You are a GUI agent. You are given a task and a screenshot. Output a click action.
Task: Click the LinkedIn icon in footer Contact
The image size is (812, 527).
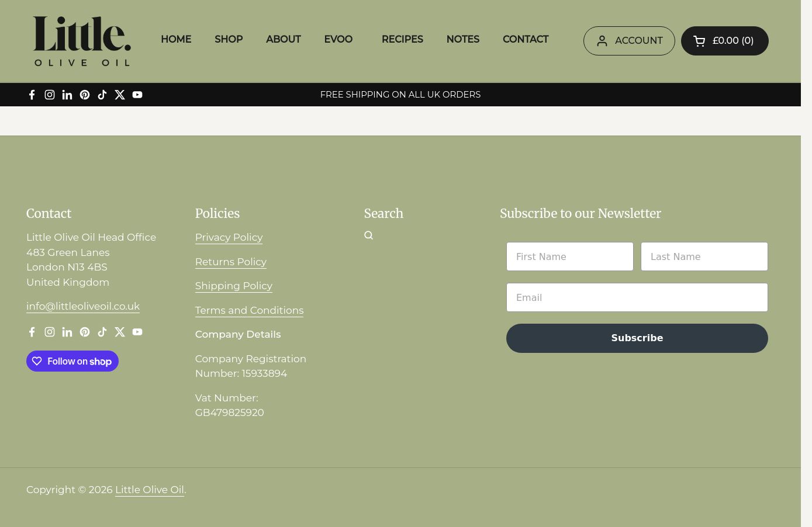(67, 332)
